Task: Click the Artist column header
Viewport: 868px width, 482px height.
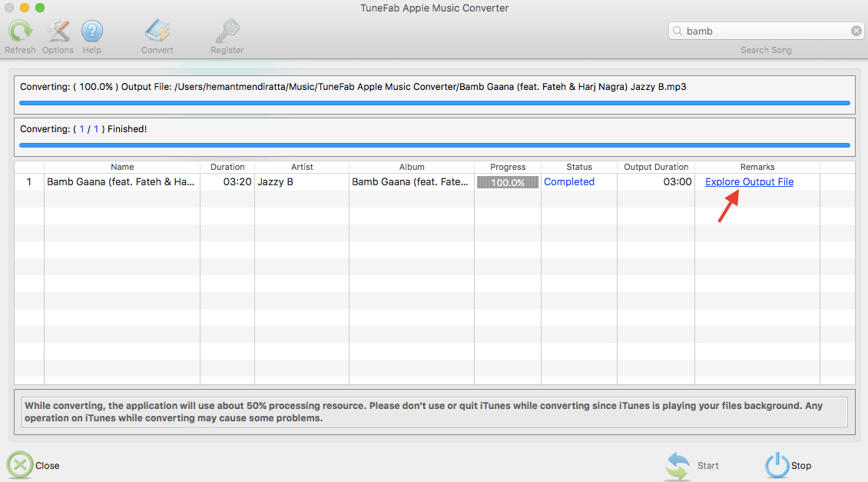Action: pyautogui.click(x=302, y=167)
